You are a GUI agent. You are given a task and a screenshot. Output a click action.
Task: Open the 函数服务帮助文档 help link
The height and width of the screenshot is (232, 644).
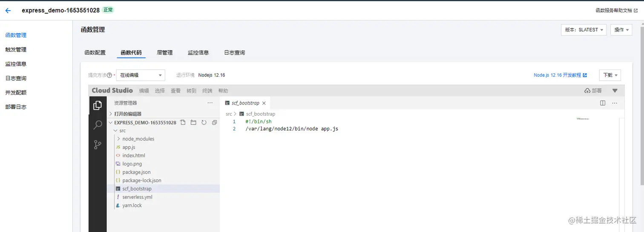coord(616,10)
